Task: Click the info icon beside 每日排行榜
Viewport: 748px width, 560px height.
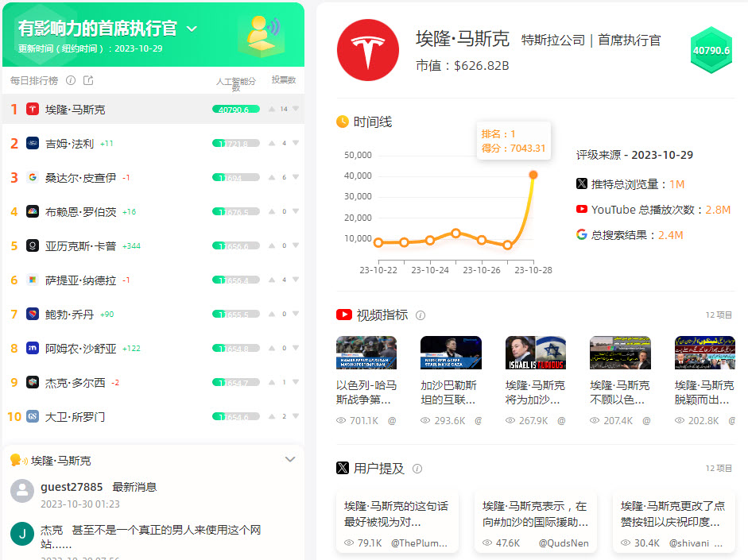Action: (x=71, y=80)
